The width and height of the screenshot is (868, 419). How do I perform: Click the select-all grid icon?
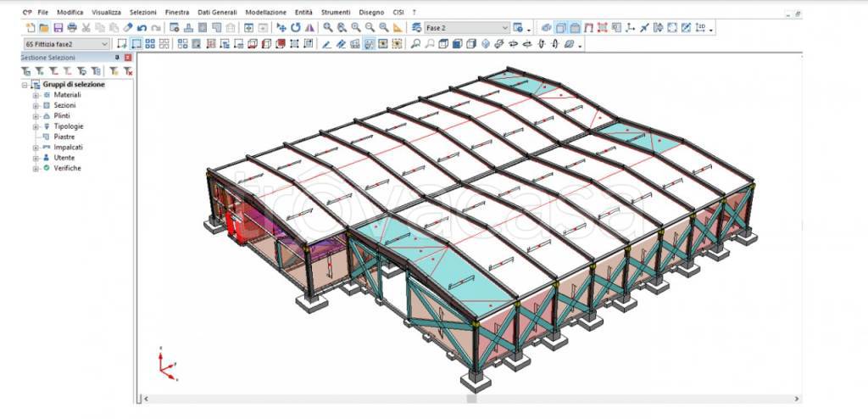point(150,44)
